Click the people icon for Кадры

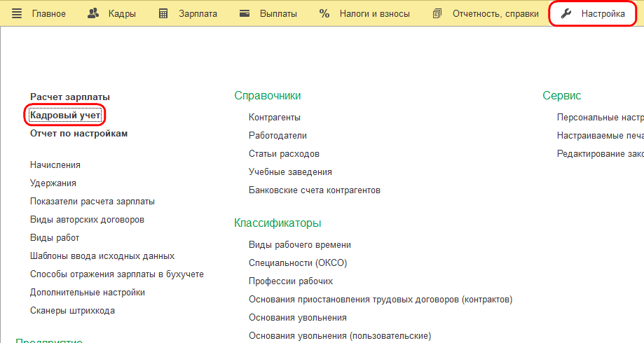tap(93, 13)
